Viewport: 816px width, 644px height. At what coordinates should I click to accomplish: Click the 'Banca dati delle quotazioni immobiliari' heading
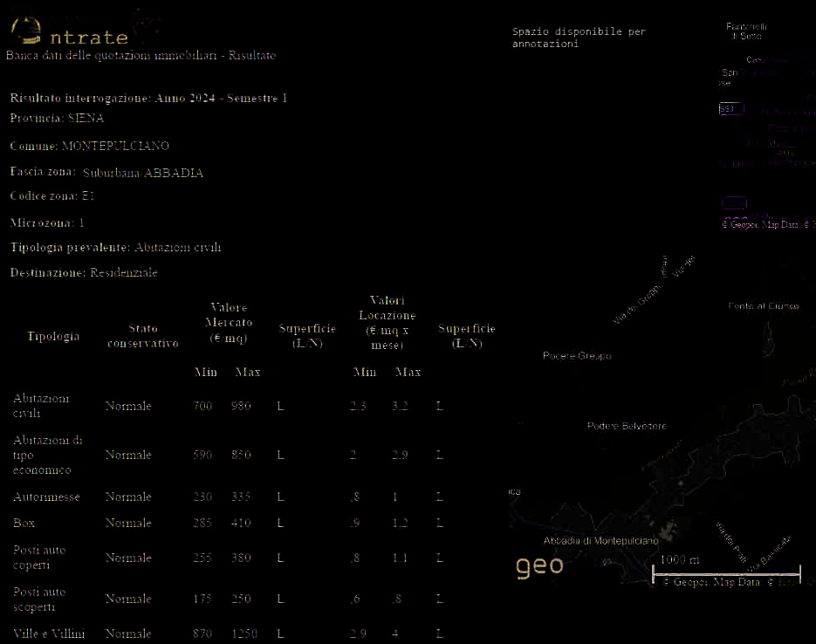click(141, 56)
